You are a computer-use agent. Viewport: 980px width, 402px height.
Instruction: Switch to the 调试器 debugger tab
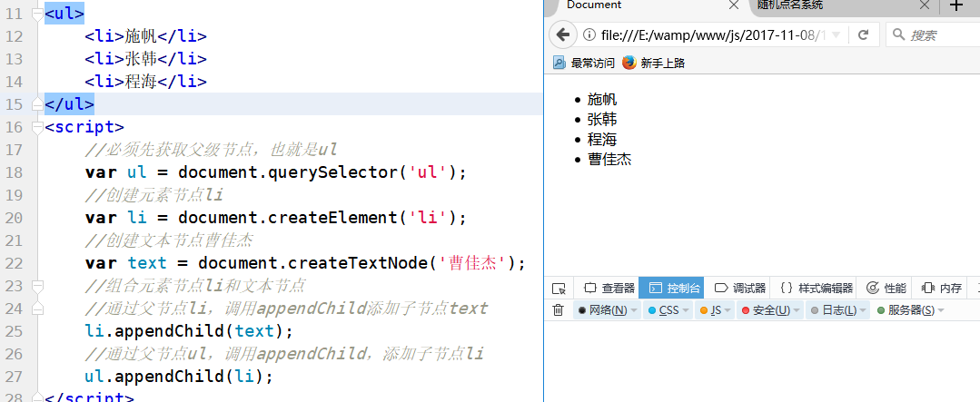click(x=740, y=288)
